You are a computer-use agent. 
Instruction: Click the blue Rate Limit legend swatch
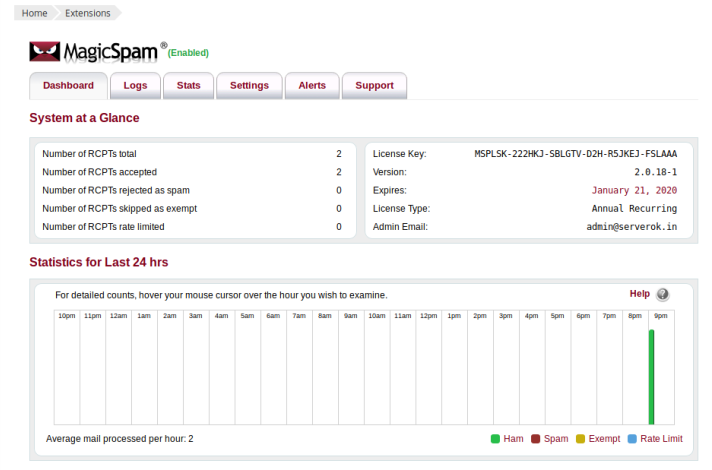(632, 439)
